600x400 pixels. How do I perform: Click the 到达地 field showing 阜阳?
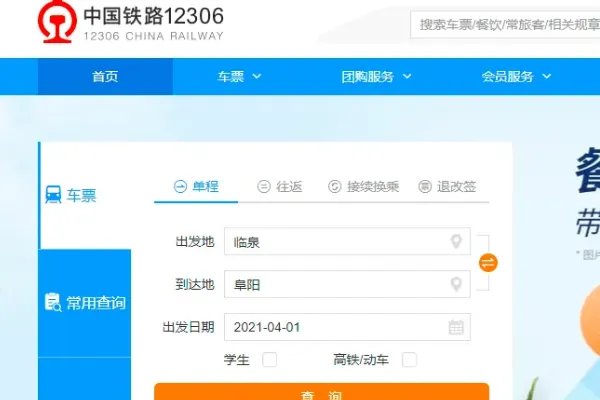[x=347, y=284]
